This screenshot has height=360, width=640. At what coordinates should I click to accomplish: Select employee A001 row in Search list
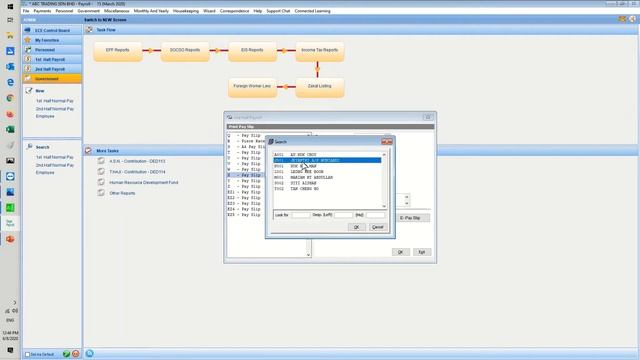[327, 155]
